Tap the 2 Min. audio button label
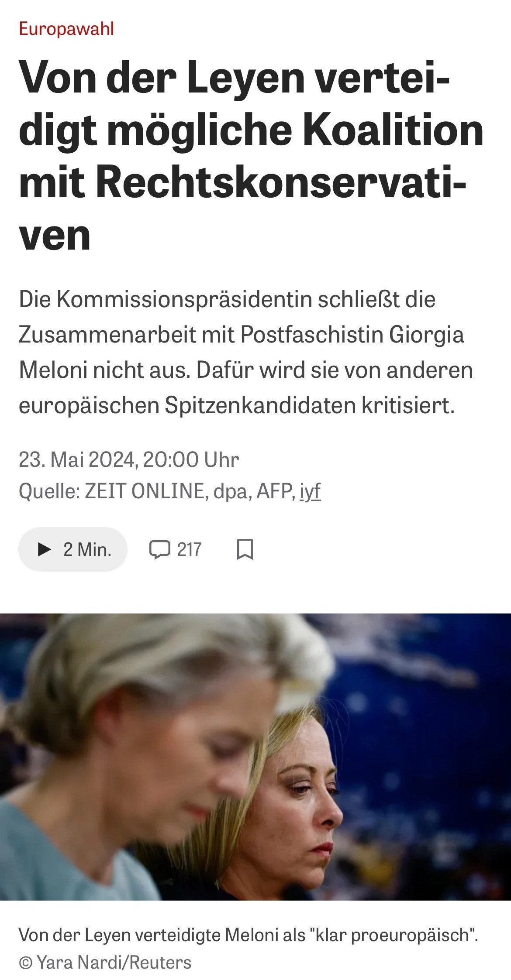Screen dimensions: 511x980 pyautogui.click(x=87, y=549)
